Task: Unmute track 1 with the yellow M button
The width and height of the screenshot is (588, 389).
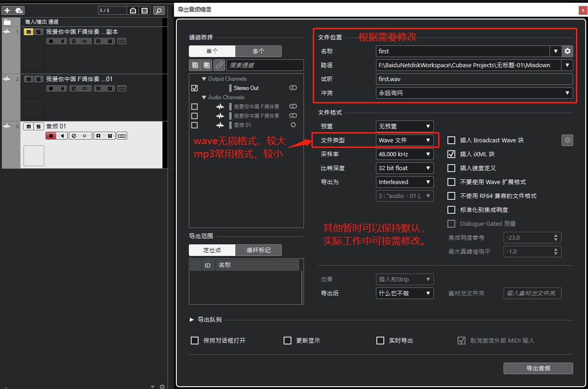Action: [x=29, y=32]
